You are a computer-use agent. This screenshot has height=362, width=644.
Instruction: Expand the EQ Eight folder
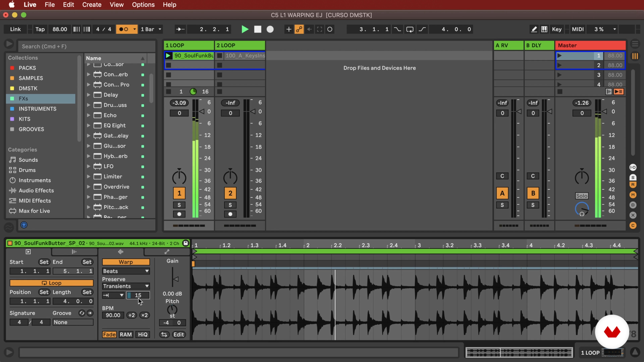click(x=89, y=126)
